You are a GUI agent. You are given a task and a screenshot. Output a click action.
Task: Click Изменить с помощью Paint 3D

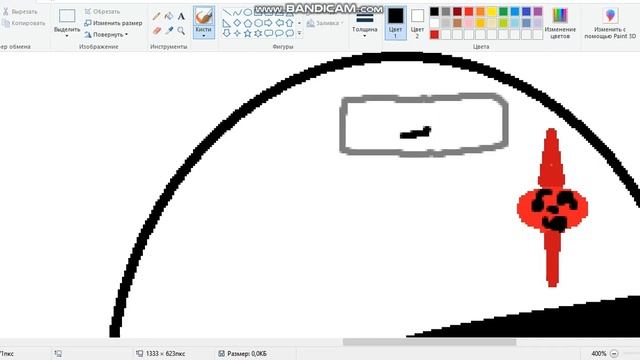[610, 23]
